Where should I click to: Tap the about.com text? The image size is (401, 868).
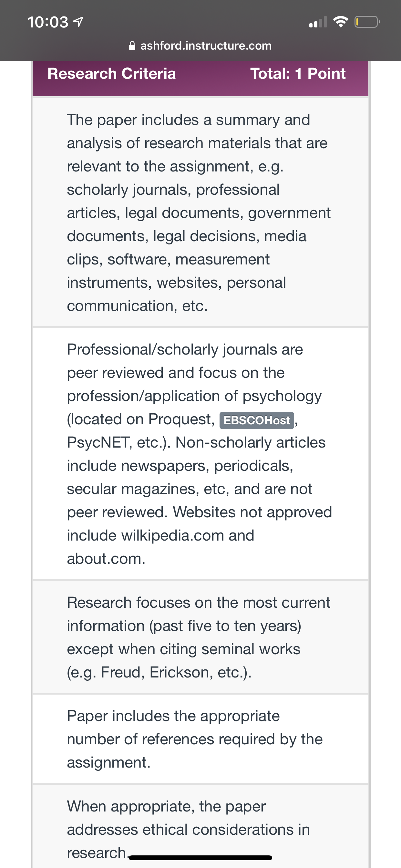[106, 559]
